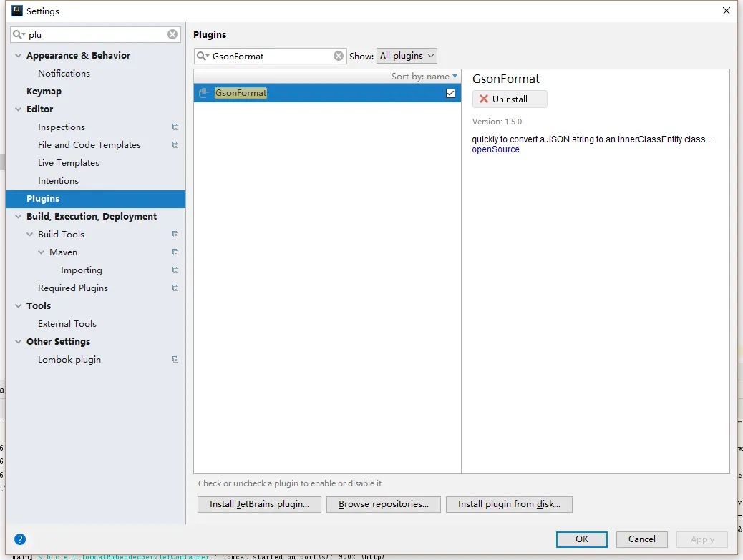Screen dimensions: 743x560
Task: Click the project-level icon beside Lombok plugin
Action: point(175,359)
